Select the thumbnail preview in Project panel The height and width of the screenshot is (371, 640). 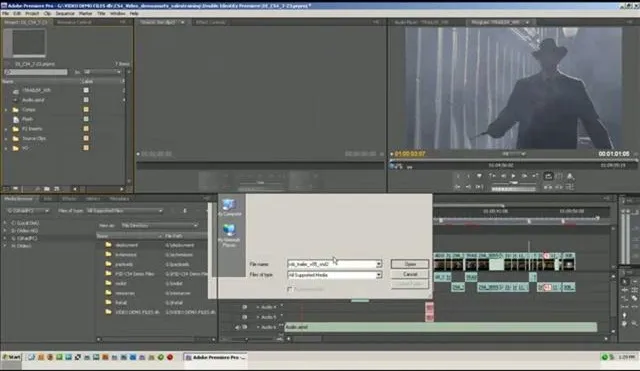click(x=28, y=43)
